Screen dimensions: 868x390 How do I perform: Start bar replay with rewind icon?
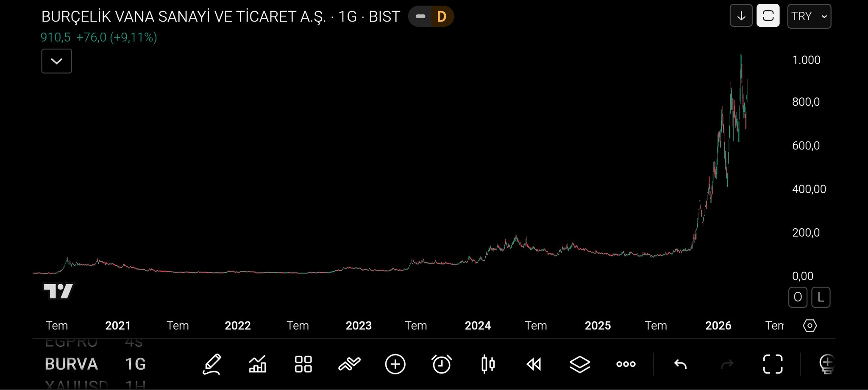(534, 364)
